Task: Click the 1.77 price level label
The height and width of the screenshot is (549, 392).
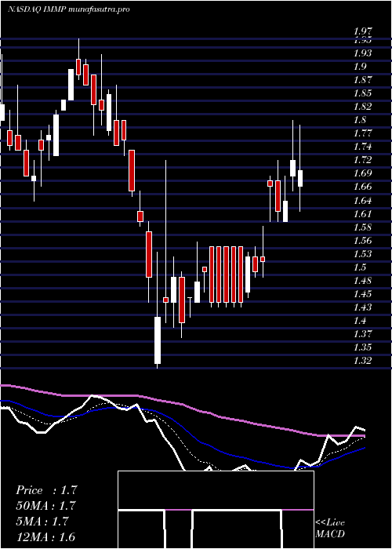Action: 362,133
